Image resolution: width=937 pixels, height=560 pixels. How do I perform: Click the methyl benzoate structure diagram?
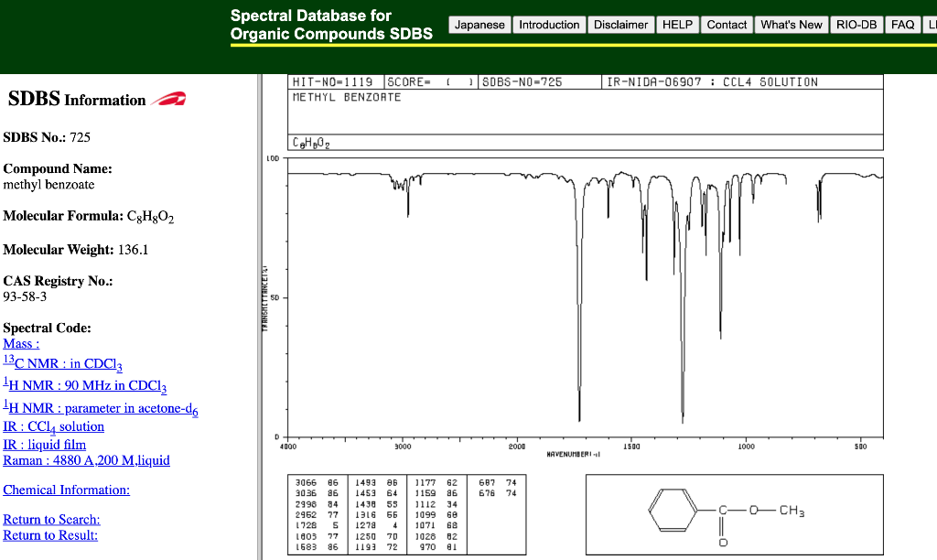[732, 512]
